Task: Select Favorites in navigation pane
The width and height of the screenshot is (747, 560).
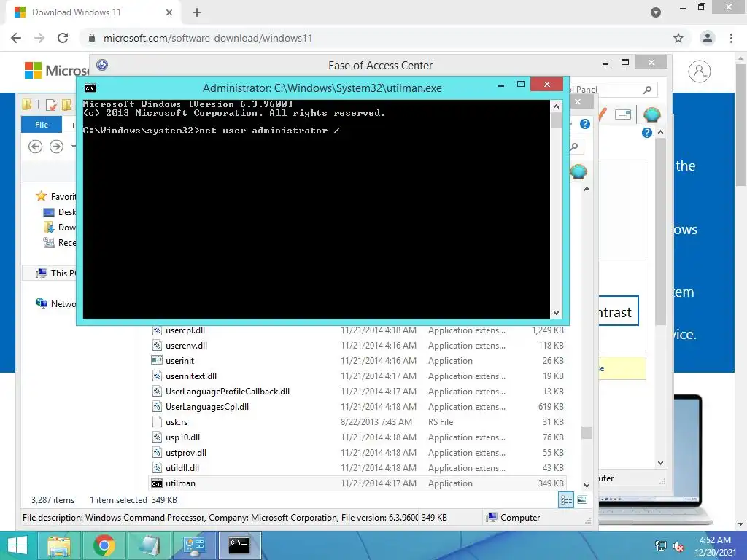Action: click(x=56, y=196)
